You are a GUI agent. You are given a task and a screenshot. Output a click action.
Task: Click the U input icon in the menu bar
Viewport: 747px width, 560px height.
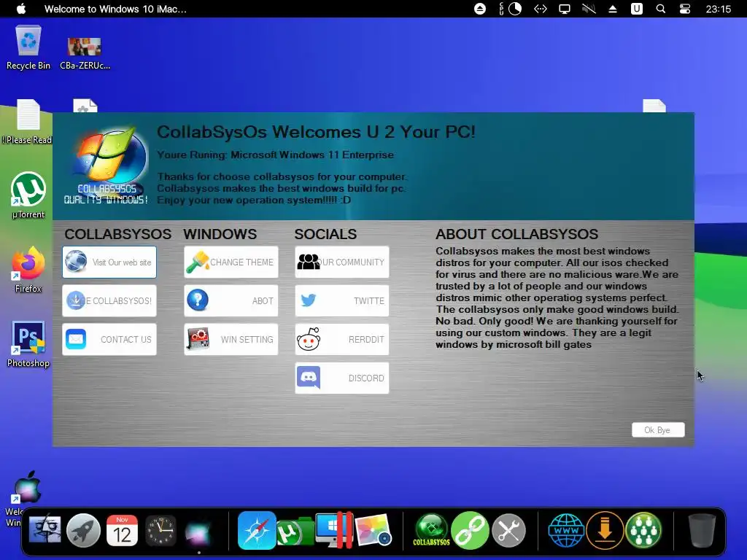pos(637,9)
